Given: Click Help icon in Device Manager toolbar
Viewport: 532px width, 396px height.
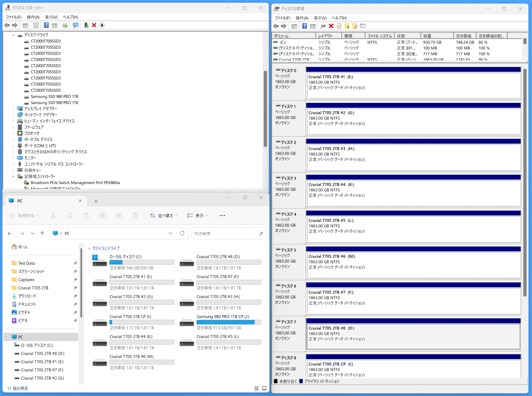Looking at the screenshot, I should click(46, 25).
